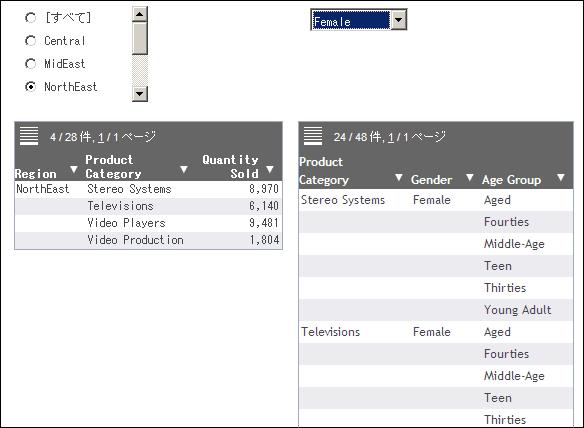Screen dimensions: 584x428
Task: Open the Quantity Sold column arrow
Action: (270, 169)
